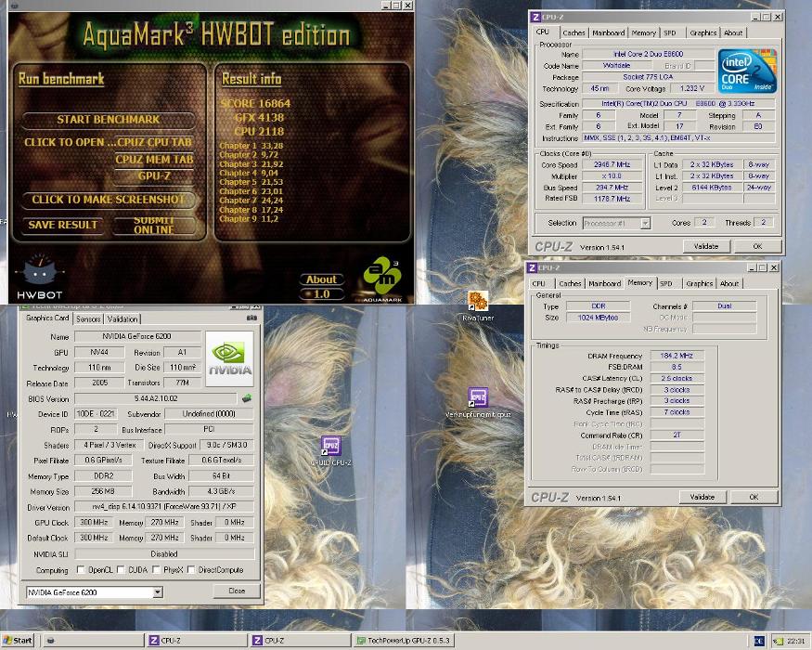Click the CAS# Latency 2.5 clocks value
This screenshot has width=812, height=650.
click(x=677, y=378)
